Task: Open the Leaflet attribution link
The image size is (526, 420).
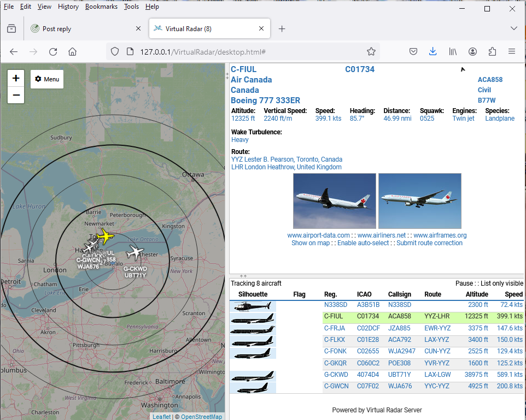Action: click(161, 417)
